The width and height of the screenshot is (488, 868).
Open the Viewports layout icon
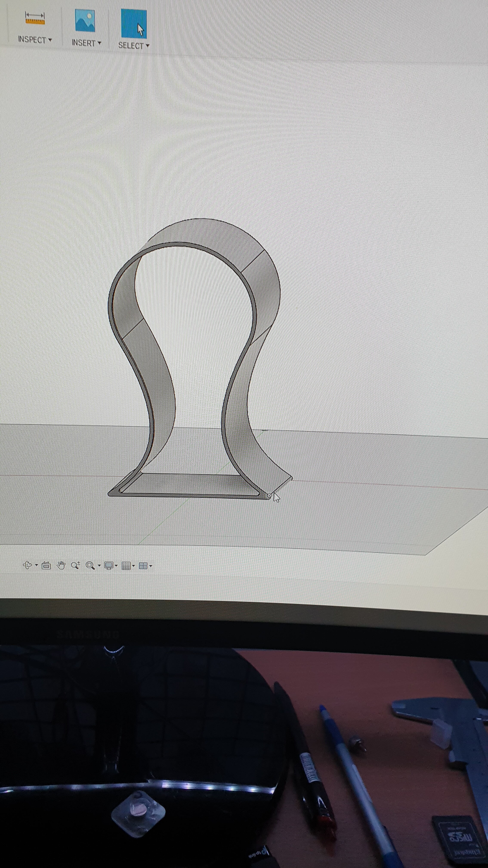[x=143, y=566]
